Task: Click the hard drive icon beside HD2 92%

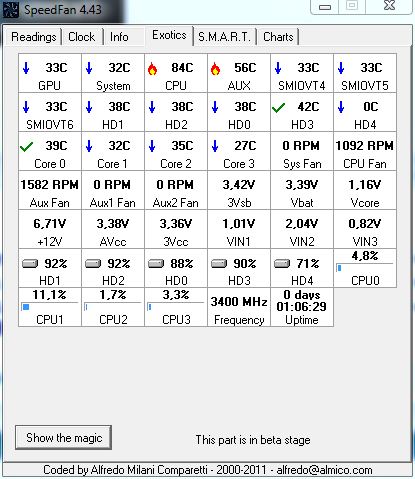Action: [x=93, y=264]
